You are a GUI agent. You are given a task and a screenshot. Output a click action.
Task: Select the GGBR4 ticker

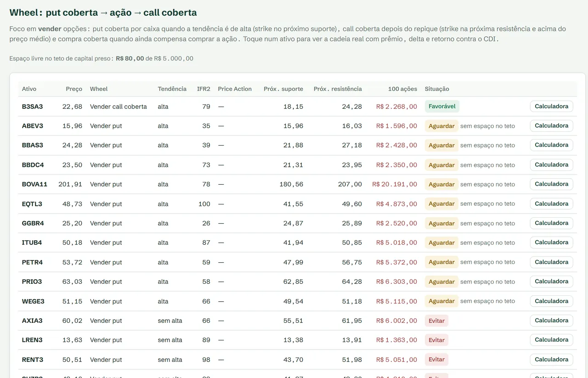point(33,223)
